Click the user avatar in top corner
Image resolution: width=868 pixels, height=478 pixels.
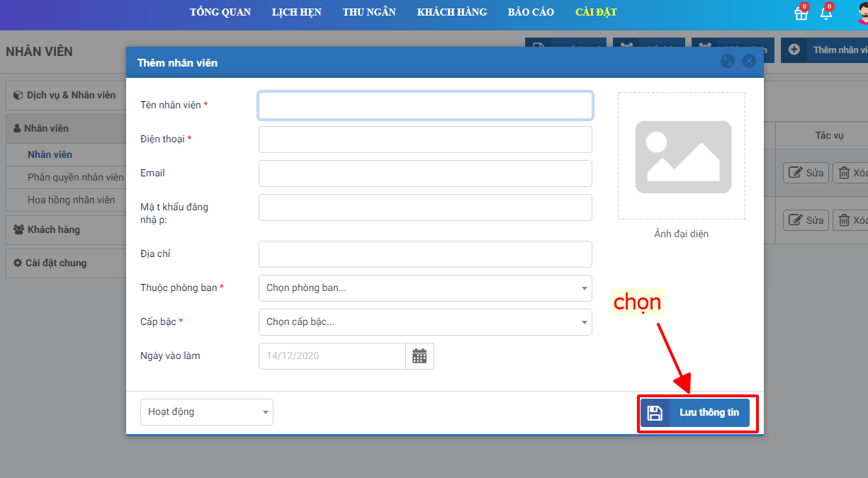coord(861,13)
